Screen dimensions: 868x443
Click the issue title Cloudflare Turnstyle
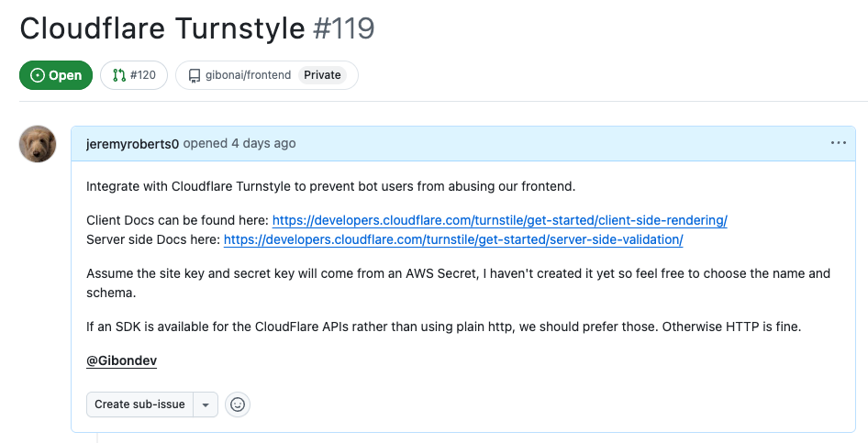pos(162,28)
